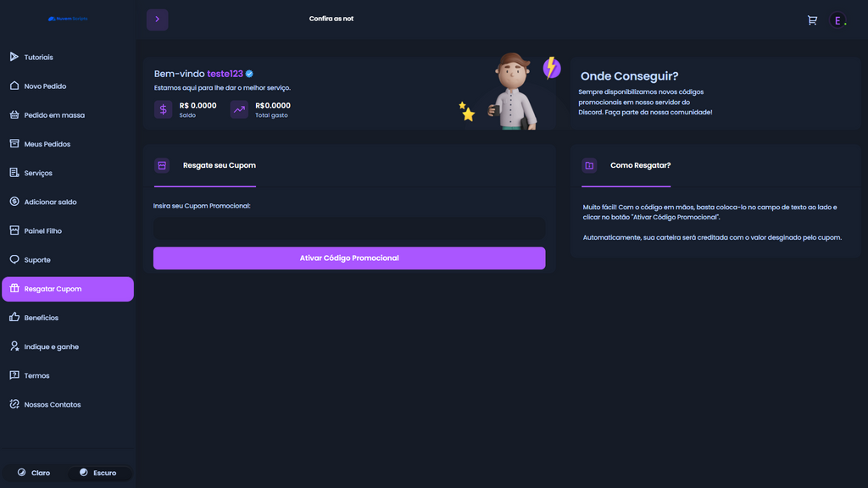The height and width of the screenshot is (488, 868).
Task: Click the promotional coupon input field
Action: click(348, 228)
